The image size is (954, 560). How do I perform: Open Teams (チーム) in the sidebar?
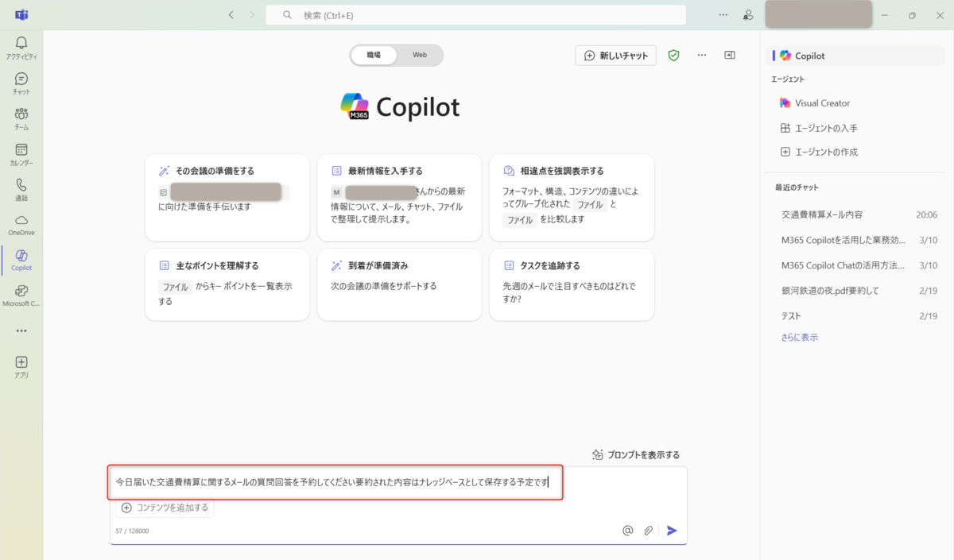tap(21, 118)
